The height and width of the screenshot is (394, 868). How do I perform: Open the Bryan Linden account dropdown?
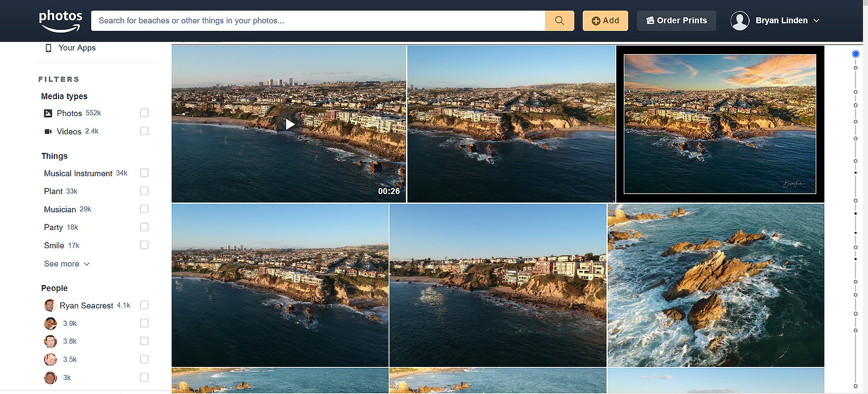click(x=816, y=21)
